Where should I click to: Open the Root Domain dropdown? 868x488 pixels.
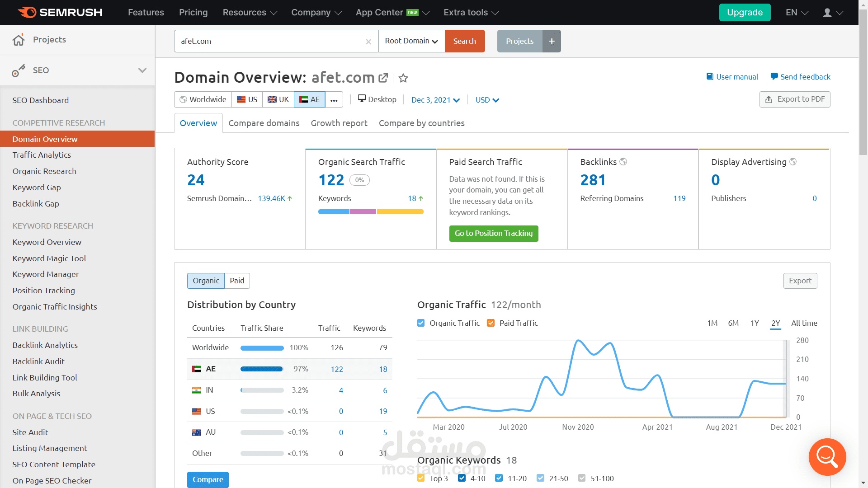click(x=411, y=41)
